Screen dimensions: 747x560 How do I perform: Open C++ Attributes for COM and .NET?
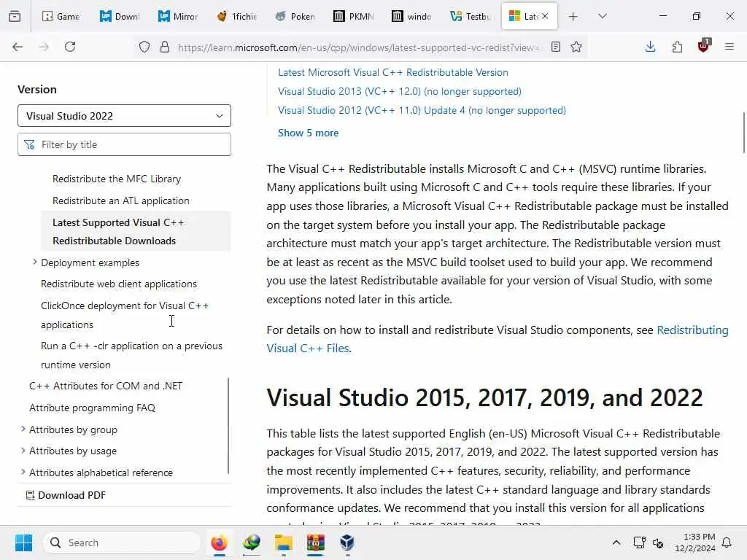pyautogui.click(x=106, y=386)
